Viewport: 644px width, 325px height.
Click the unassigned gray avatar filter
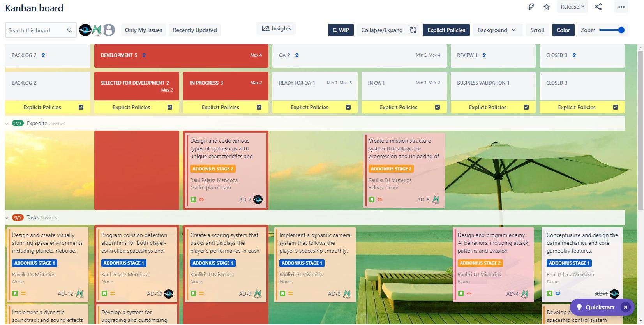109,30
